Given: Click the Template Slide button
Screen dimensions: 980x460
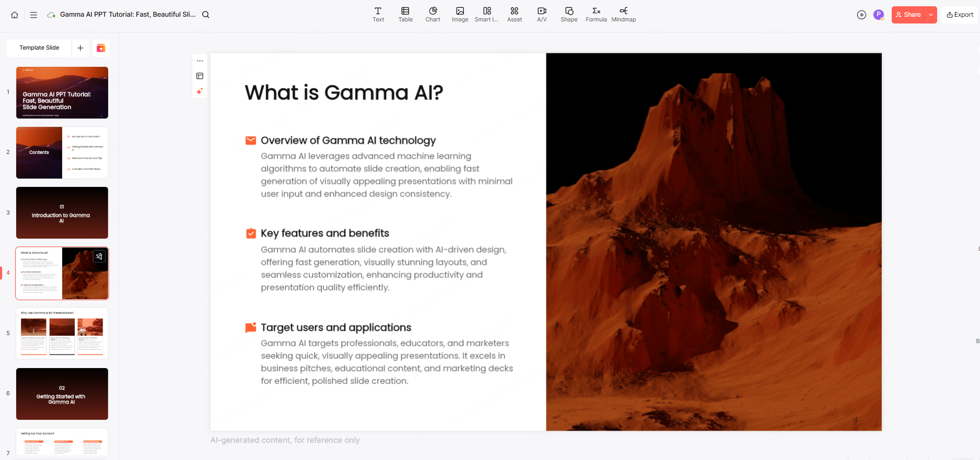Looking at the screenshot, I should 39,48.
